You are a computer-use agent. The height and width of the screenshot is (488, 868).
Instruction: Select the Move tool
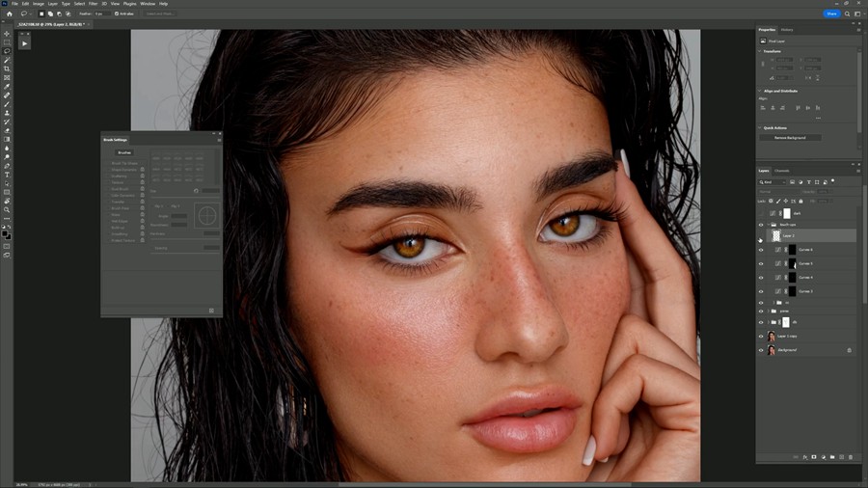[7, 34]
